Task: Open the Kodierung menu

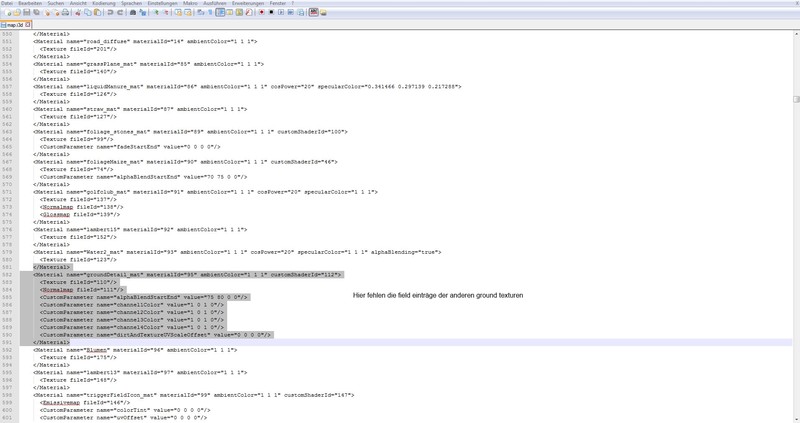Action: click(x=104, y=3)
